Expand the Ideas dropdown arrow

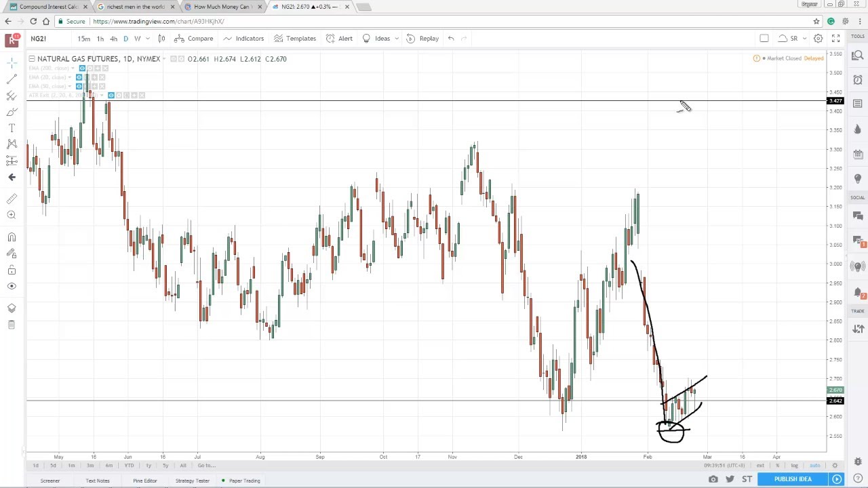click(x=396, y=39)
